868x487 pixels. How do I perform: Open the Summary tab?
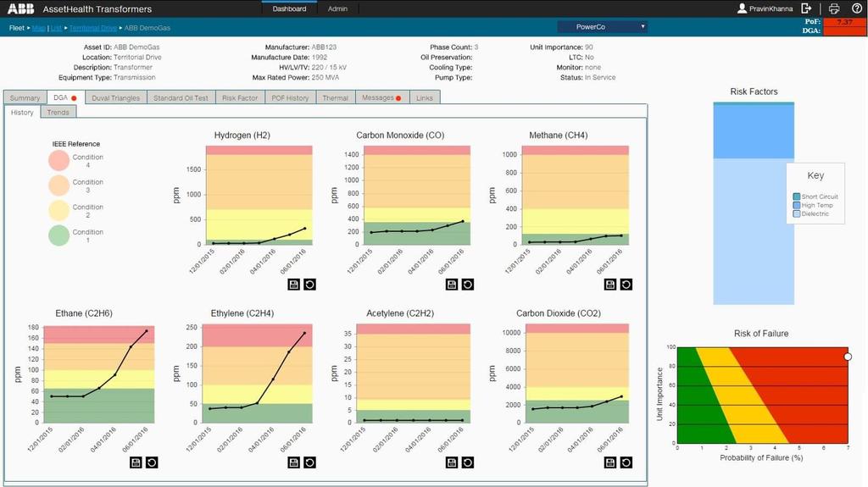click(x=25, y=98)
